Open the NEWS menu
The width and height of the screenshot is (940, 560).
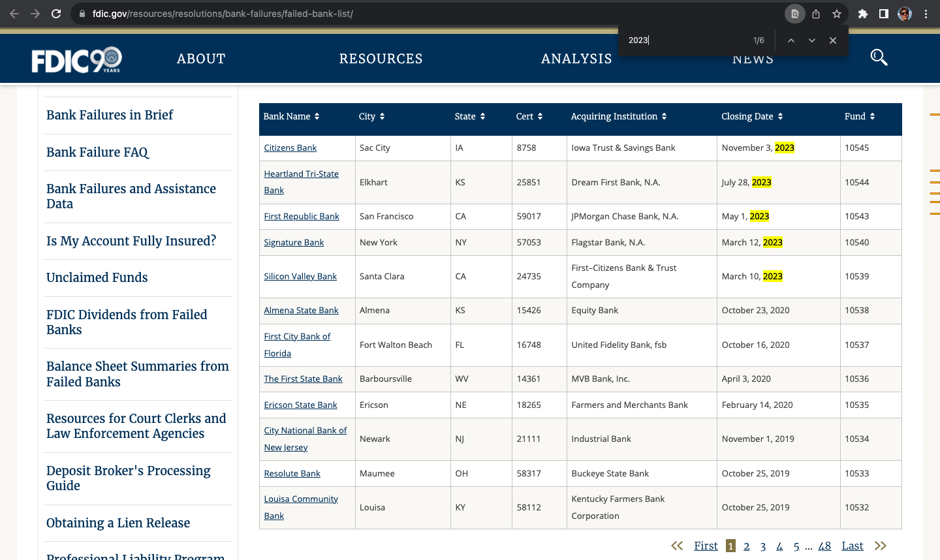753,60
